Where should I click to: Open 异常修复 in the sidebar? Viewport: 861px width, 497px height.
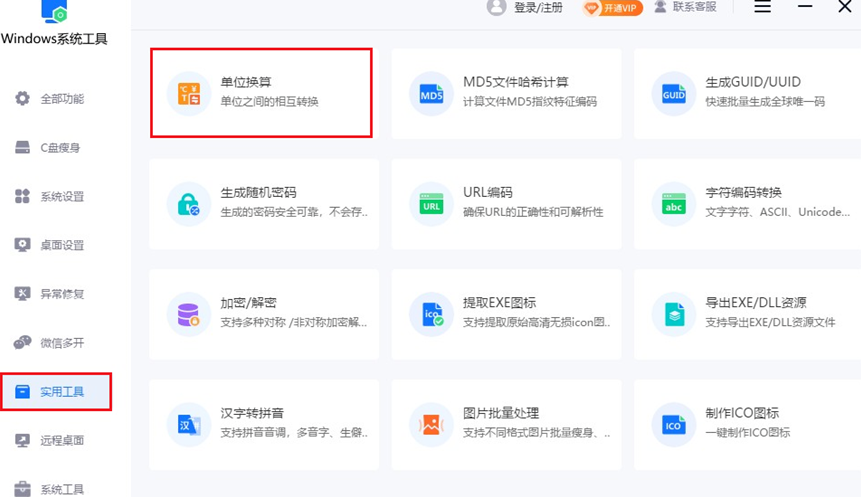[x=62, y=294]
